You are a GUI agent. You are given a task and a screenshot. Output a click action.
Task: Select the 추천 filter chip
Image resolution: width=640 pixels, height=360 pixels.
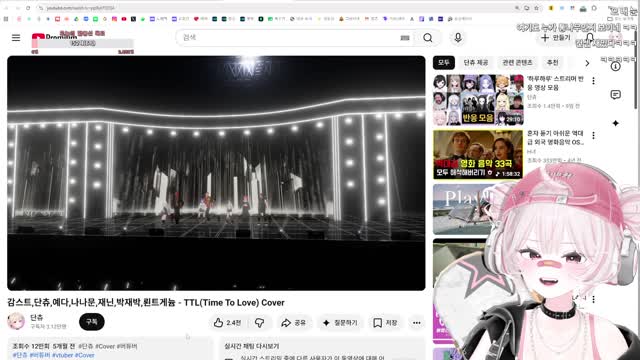click(x=552, y=63)
